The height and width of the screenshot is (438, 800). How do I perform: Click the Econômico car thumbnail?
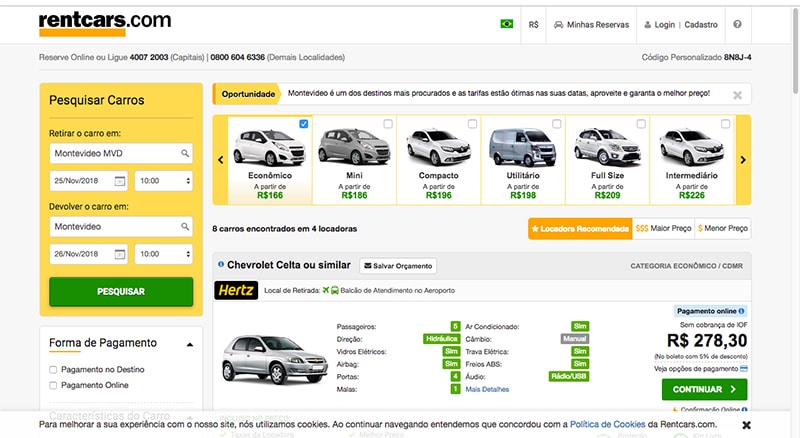(x=269, y=148)
